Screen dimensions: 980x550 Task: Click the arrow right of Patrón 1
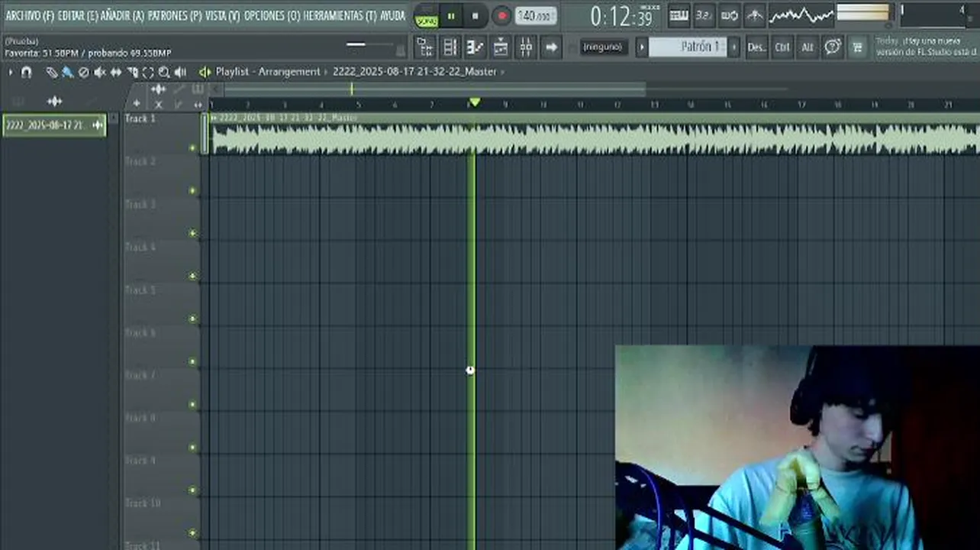[733, 47]
